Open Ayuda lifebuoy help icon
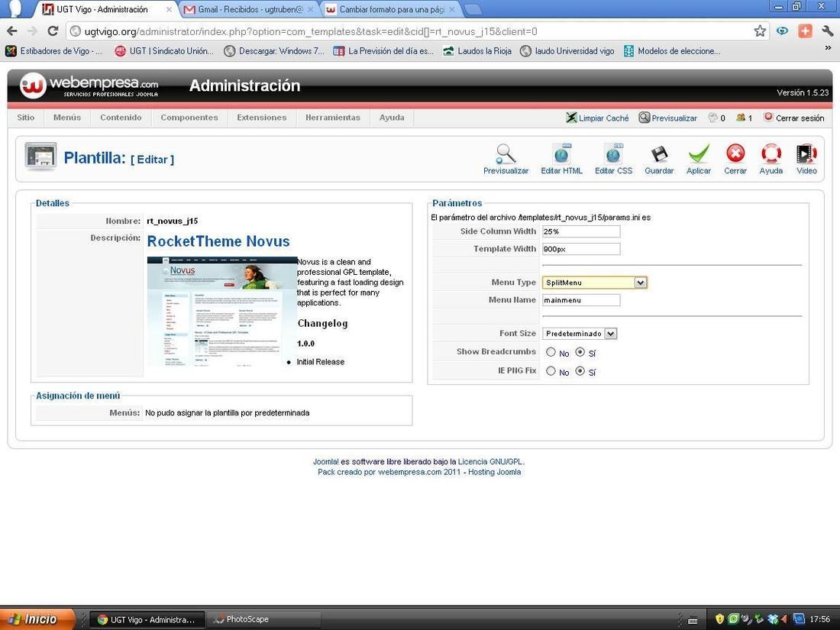This screenshot has height=630, width=840. (x=771, y=154)
